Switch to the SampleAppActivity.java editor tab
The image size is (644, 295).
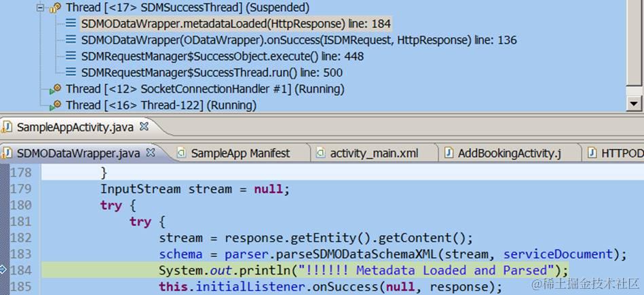click(75, 127)
